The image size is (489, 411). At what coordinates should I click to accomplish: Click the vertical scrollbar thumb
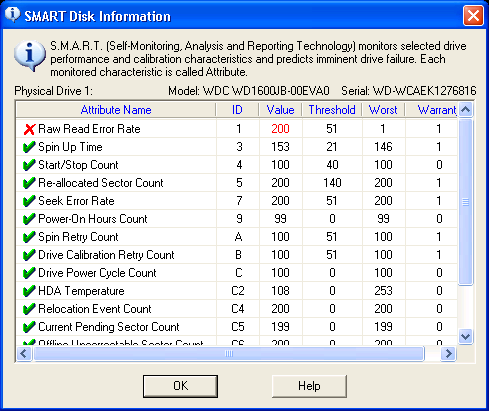(465, 202)
